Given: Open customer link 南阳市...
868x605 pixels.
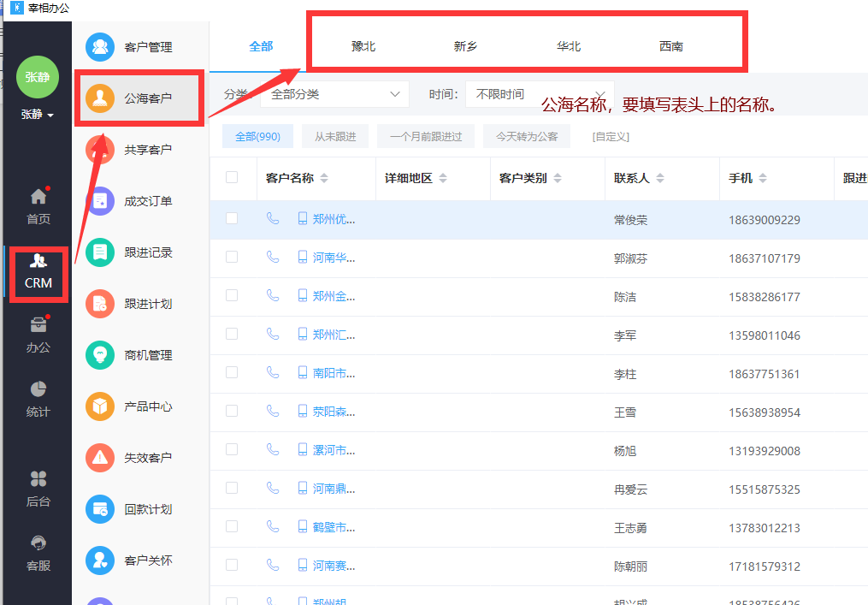Looking at the screenshot, I should 334,373.
